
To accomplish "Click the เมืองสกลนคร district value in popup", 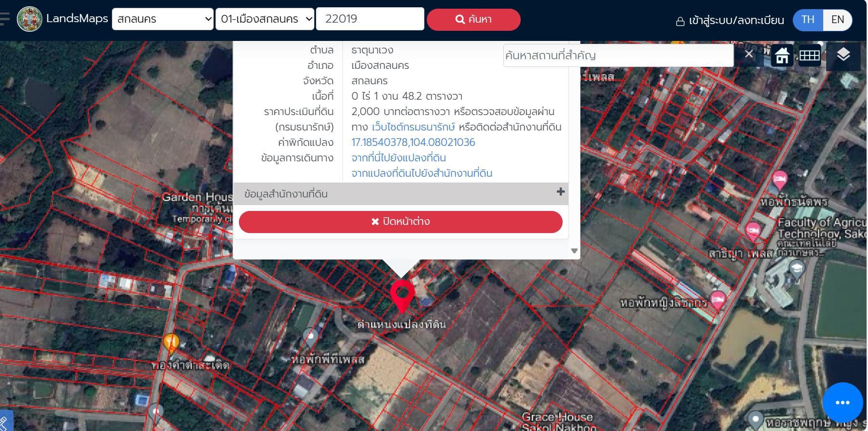I will pyautogui.click(x=380, y=65).
